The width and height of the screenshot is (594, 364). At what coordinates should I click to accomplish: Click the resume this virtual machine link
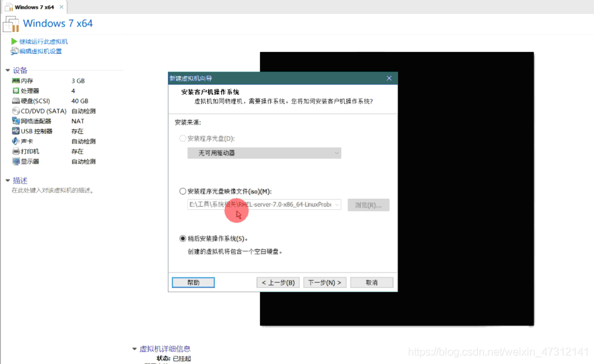(x=43, y=41)
